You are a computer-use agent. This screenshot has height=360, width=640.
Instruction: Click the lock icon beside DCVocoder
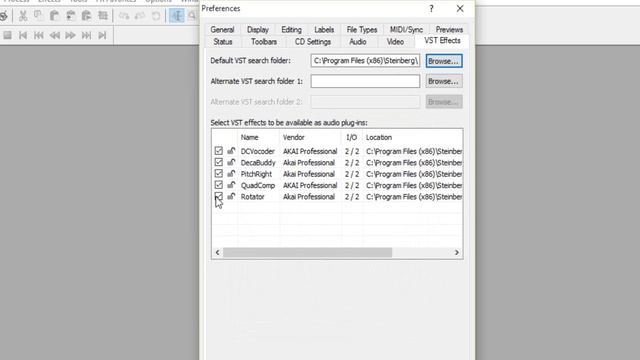point(231,151)
